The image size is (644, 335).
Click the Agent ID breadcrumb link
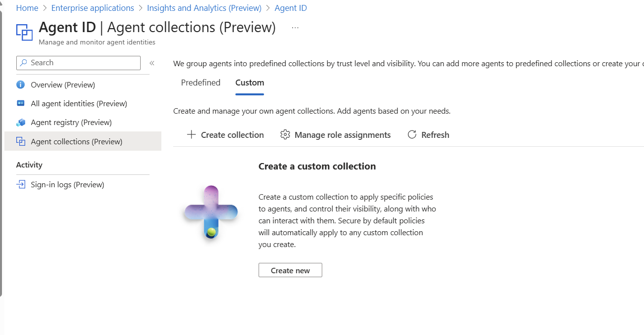click(290, 8)
